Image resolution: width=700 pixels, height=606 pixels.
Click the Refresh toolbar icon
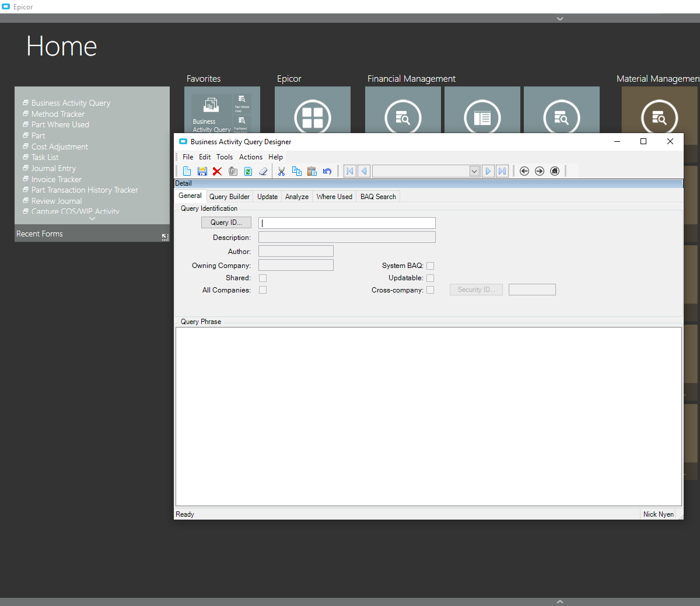tap(248, 171)
